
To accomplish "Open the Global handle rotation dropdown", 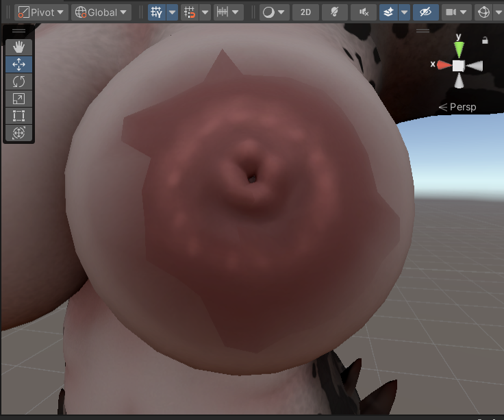I will click(101, 12).
